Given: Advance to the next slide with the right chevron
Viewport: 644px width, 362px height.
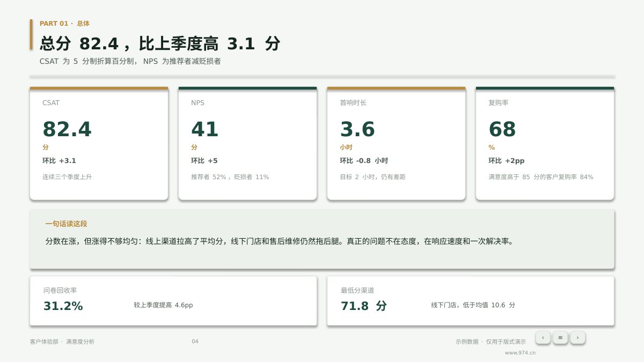Looking at the screenshot, I should click(x=577, y=337).
